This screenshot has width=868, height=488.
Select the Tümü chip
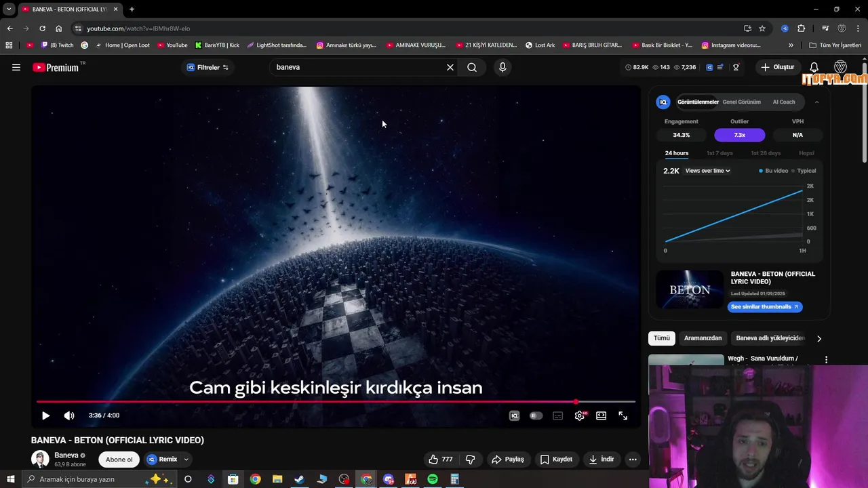661,338
